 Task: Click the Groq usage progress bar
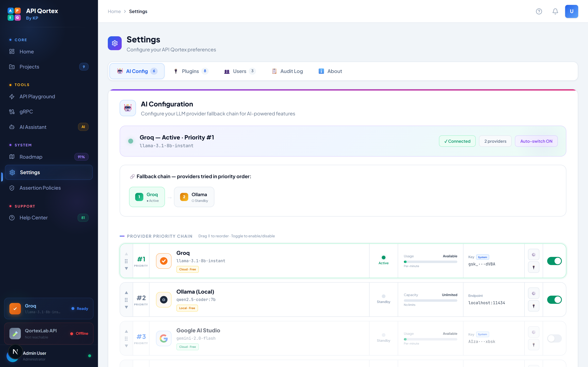pos(430,262)
